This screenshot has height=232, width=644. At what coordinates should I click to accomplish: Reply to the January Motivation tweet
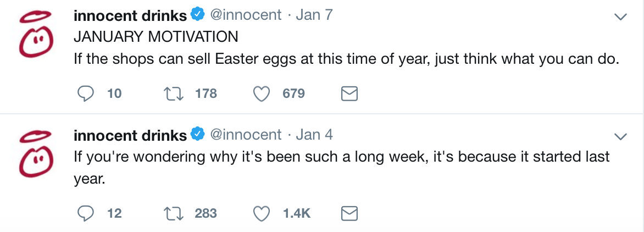(x=85, y=94)
